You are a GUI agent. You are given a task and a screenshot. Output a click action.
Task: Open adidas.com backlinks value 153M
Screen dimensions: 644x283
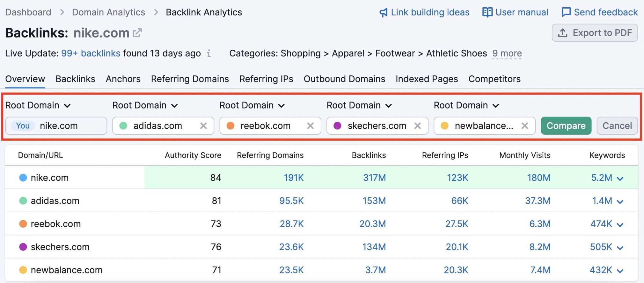click(374, 201)
